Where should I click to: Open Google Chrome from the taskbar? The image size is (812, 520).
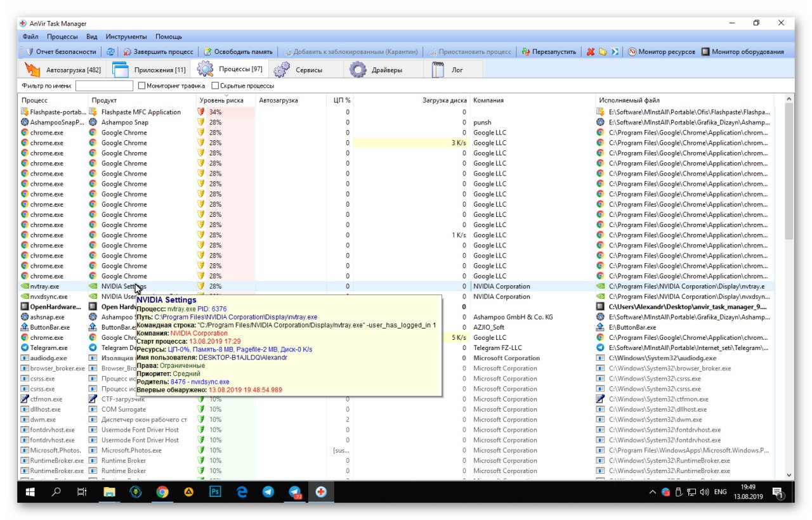point(162,491)
